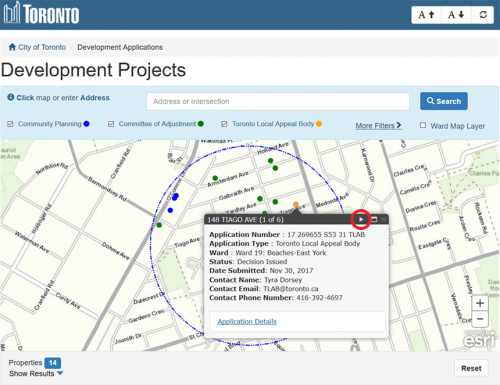Click the green marker near Amsterdam Ave
Screen dimensions: 500x385
pos(215,178)
